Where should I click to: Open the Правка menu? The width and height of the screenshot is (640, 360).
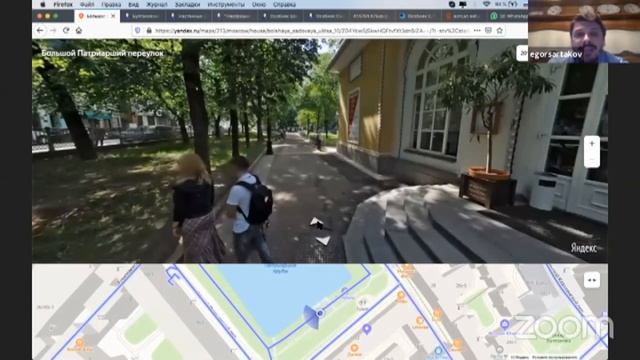[x=111, y=4]
